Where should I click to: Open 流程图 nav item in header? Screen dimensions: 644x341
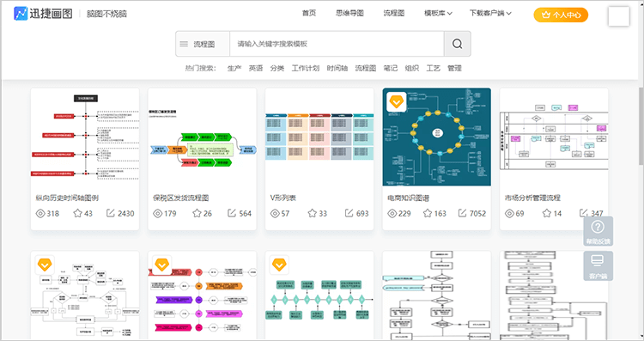coord(394,13)
